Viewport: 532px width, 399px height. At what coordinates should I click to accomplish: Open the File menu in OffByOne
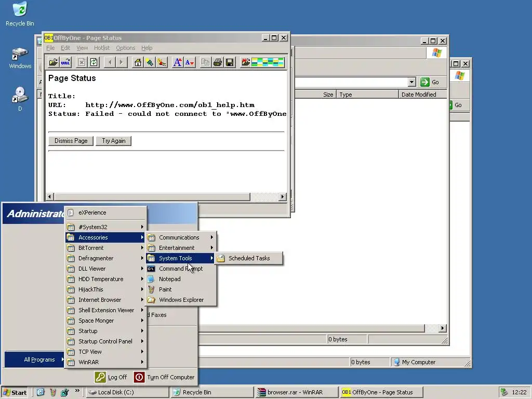pyautogui.click(x=50, y=48)
